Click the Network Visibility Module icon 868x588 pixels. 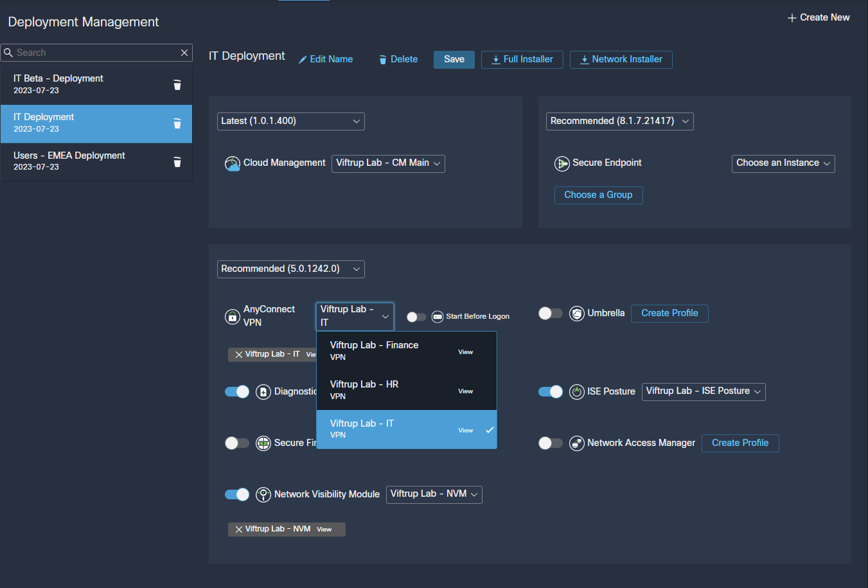(263, 494)
